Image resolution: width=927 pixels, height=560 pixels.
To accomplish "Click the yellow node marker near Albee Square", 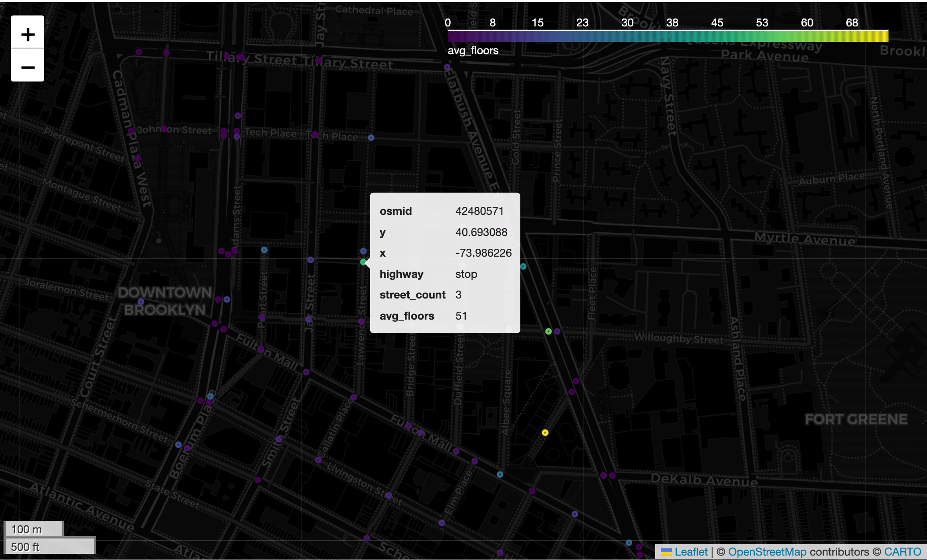I will point(545,432).
